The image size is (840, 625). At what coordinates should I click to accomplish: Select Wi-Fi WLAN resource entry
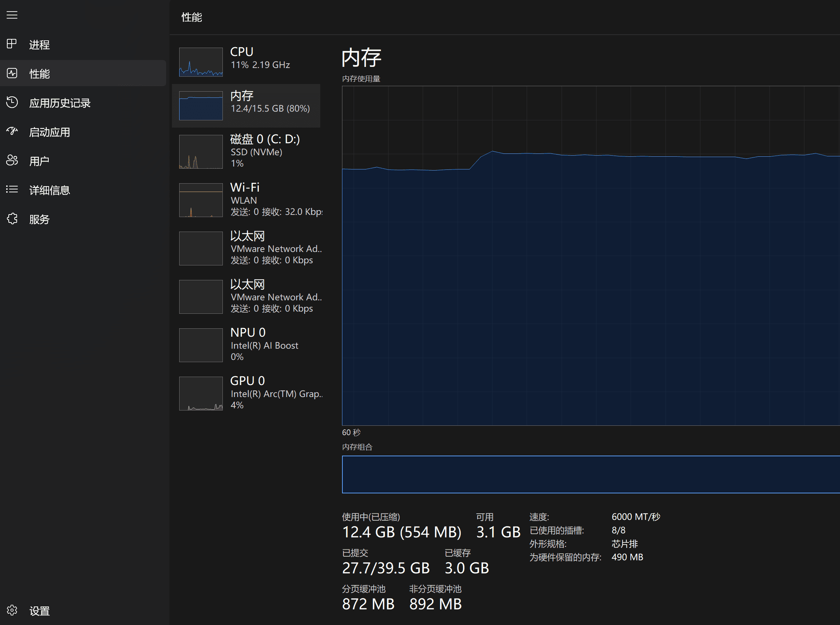tap(246, 200)
